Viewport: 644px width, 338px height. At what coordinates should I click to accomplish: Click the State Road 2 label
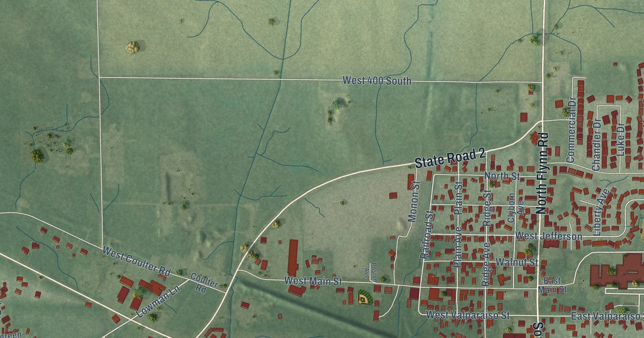click(x=450, y=158)
